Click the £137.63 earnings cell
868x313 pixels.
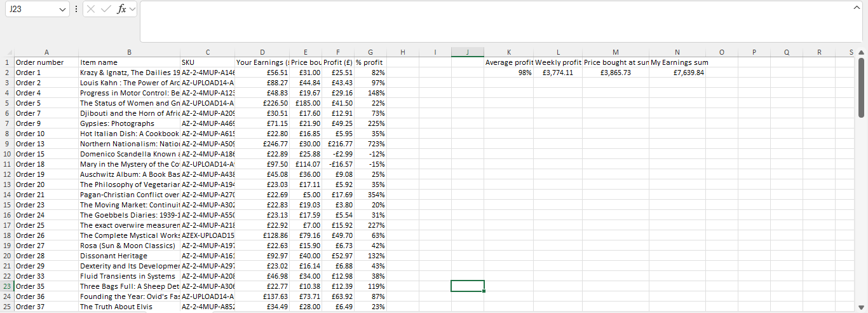(x=262, y=296)
